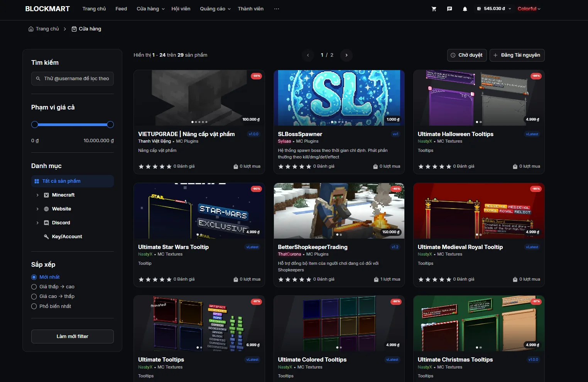Click the Minecraft category icon
588x382 pixels.
pos(46,195)
